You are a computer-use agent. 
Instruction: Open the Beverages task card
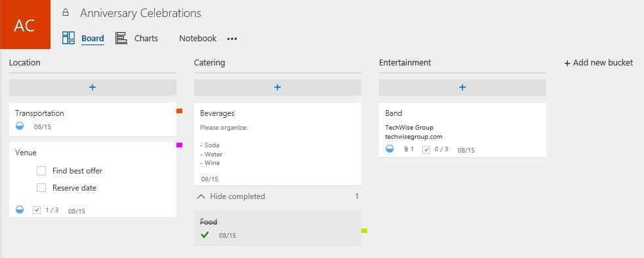[277, 144]
